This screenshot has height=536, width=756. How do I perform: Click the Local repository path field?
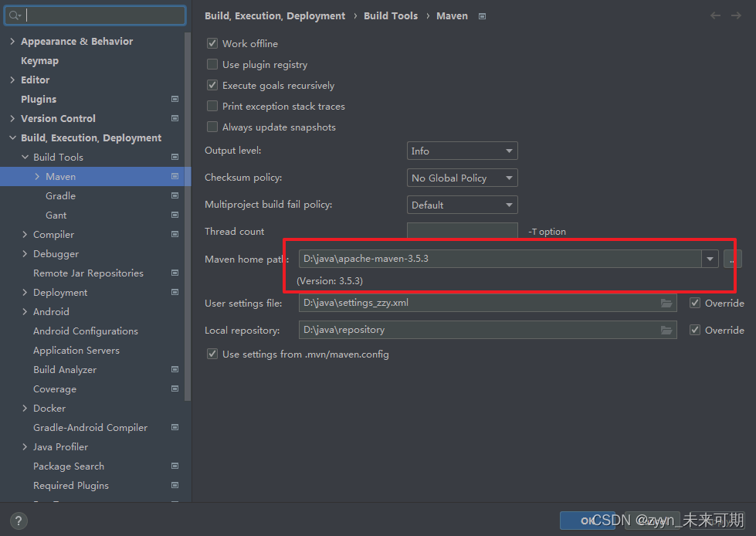487,330
